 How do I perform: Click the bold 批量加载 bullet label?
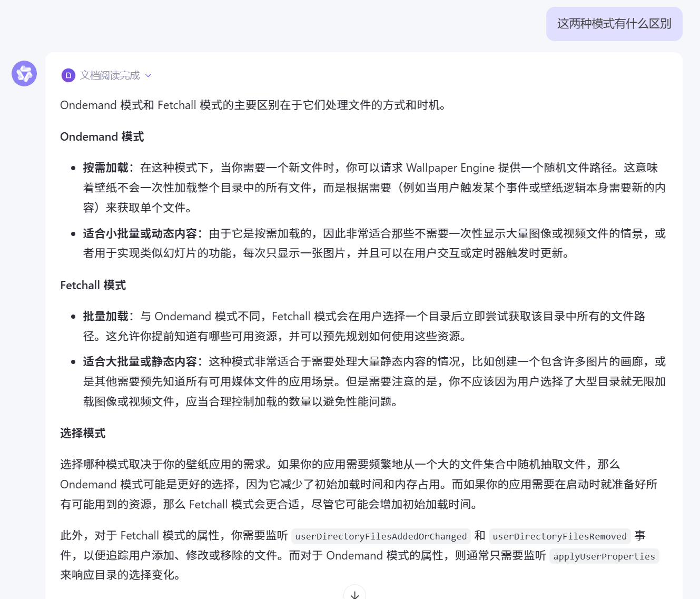105,317
